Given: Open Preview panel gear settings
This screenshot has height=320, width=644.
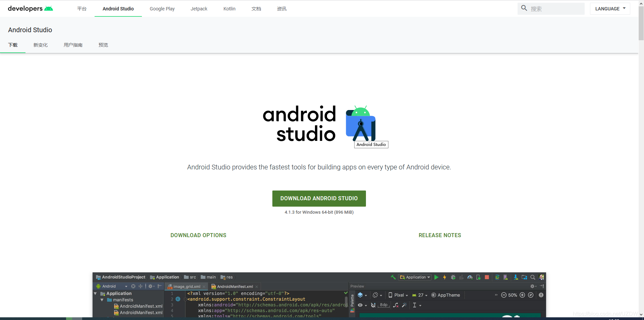Looking at the screenshot, I should [x=533, y=286].
